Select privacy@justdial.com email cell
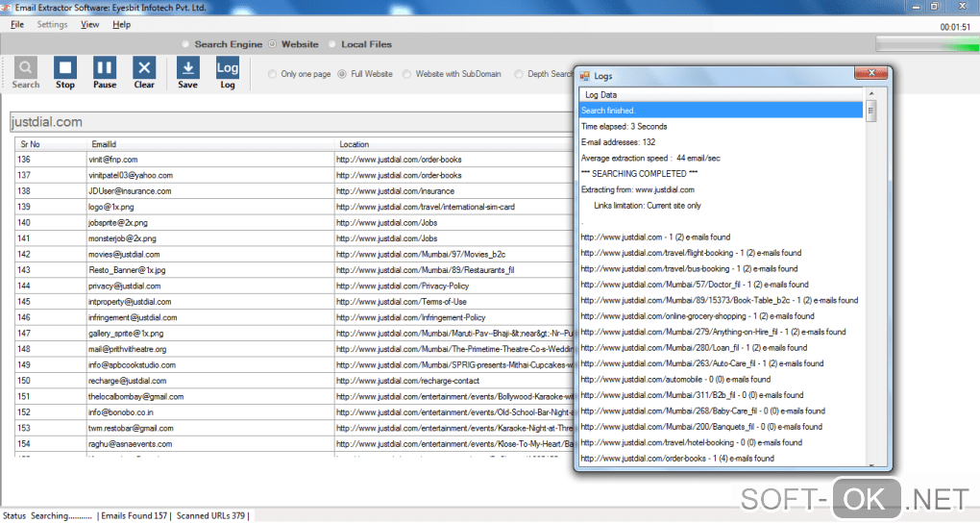This screenshot has width=980, height=523. point(211,286)
